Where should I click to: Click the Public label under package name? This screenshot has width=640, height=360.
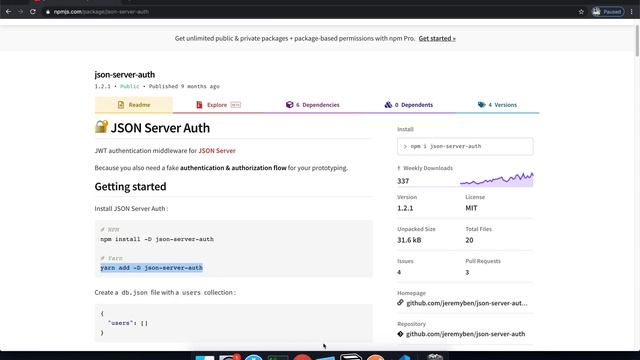[x=129, y=87]
